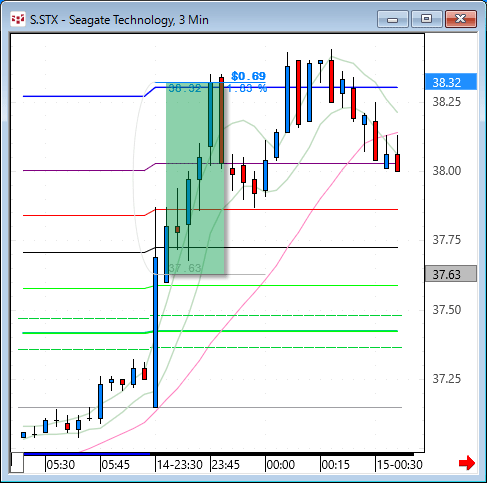Screen dimensions: 487x483
Task: Click the small white box at bottom left
Action: [x=17, y=462]
